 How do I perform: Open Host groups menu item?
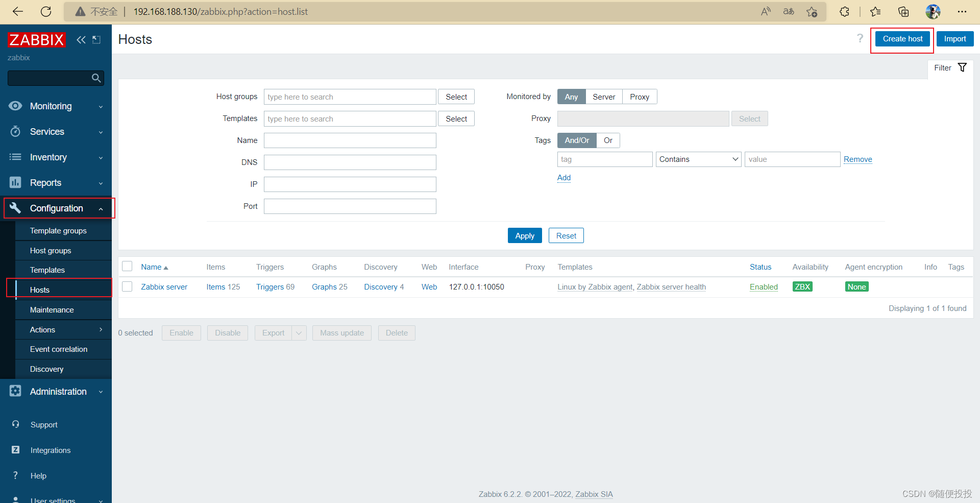tap(51, 250)
